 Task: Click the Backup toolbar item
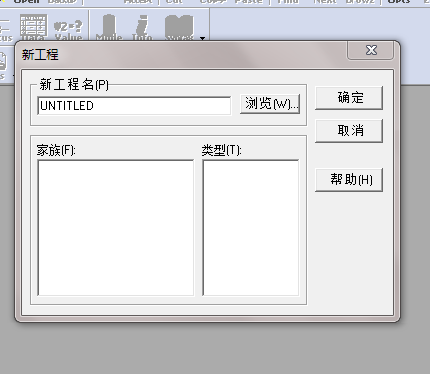tap(62, 1)
